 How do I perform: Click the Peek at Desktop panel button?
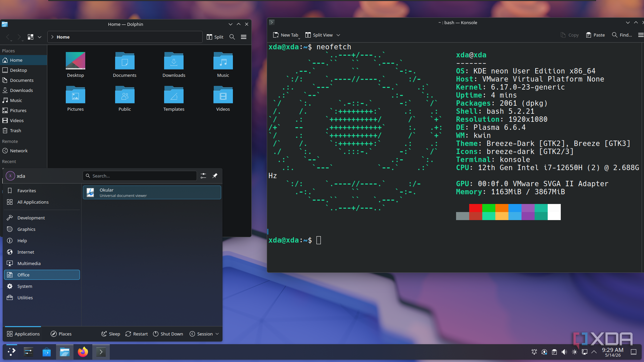click(634, 352)
